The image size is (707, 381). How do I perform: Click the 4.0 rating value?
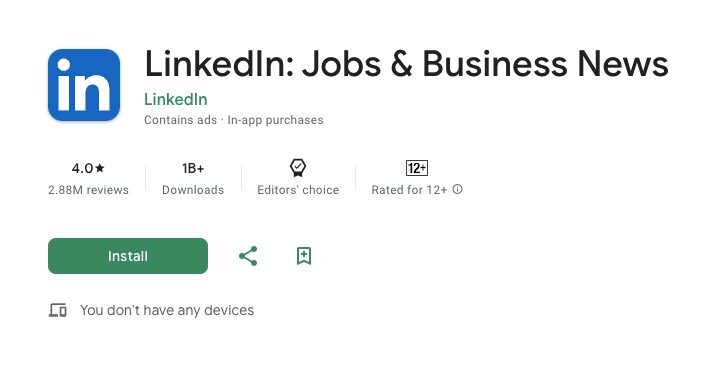click(82, 168)
